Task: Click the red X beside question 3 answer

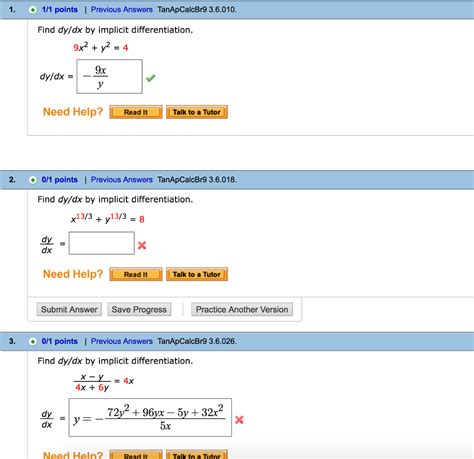Action: click(x=239, y=420)
